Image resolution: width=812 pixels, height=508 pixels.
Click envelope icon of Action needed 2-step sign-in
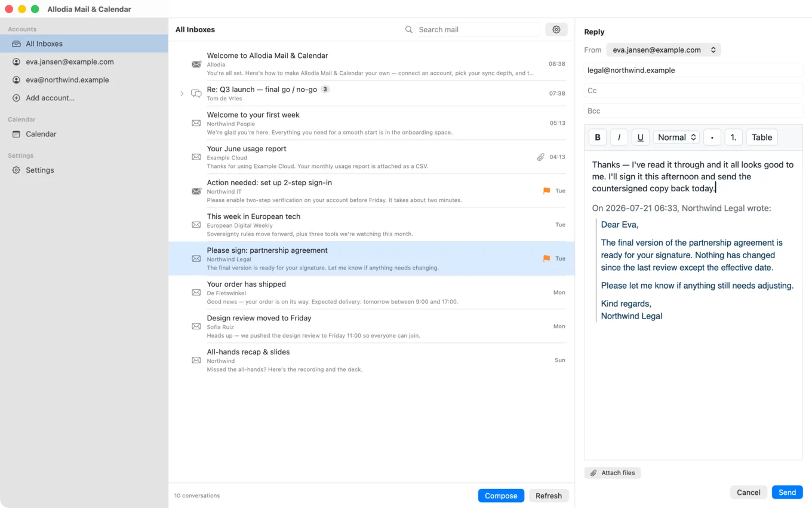(x=196, y=191)
